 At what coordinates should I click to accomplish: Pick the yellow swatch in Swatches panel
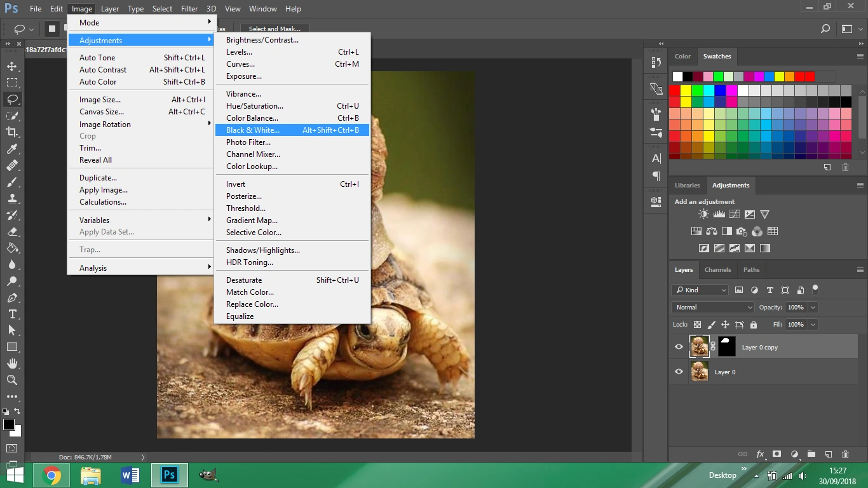tap(686, 91)
